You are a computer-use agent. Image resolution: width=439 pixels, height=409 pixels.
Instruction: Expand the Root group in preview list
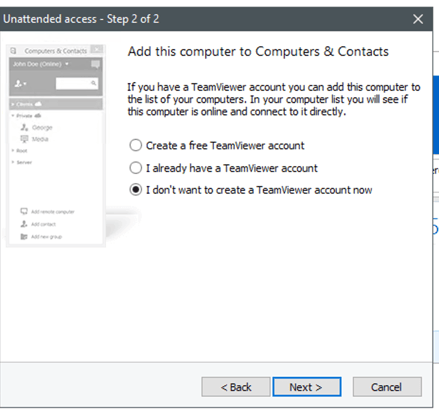[13, 151]
